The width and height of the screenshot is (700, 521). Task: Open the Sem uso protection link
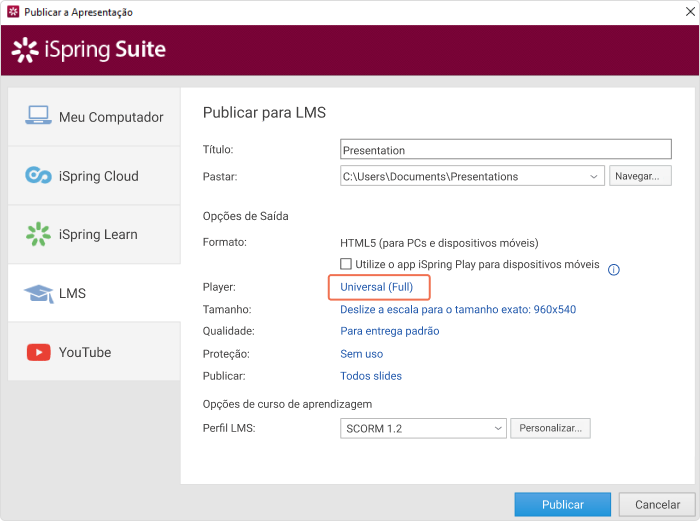(362, 354)
